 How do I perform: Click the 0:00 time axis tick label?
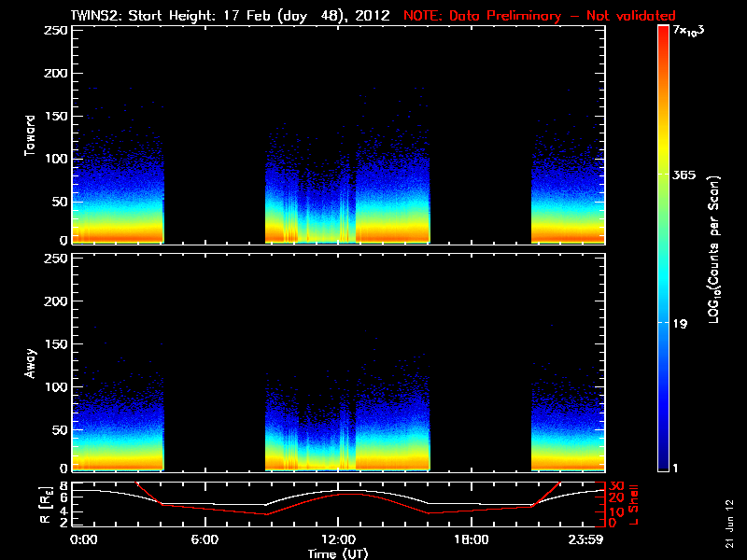85,539
